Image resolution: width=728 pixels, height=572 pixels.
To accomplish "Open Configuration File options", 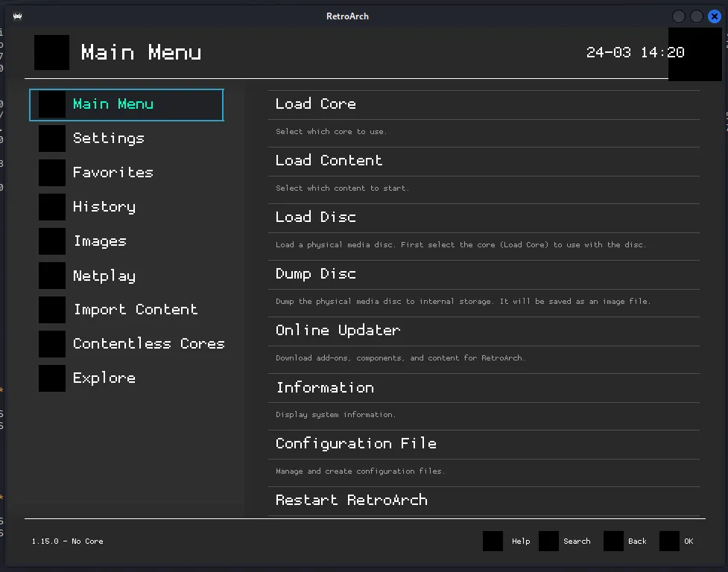I will (355, 444).
